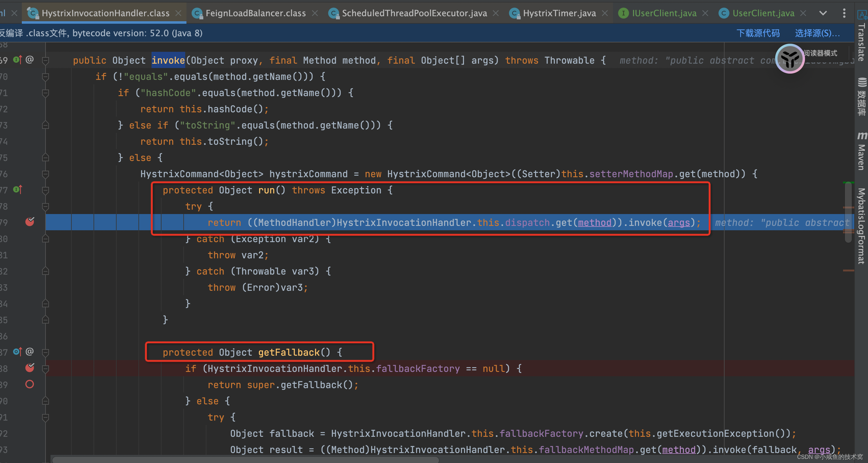Click the @ gutter icon on getFallback line
Viewport: 868px width, 463px height.
click(x=30, y=352)
